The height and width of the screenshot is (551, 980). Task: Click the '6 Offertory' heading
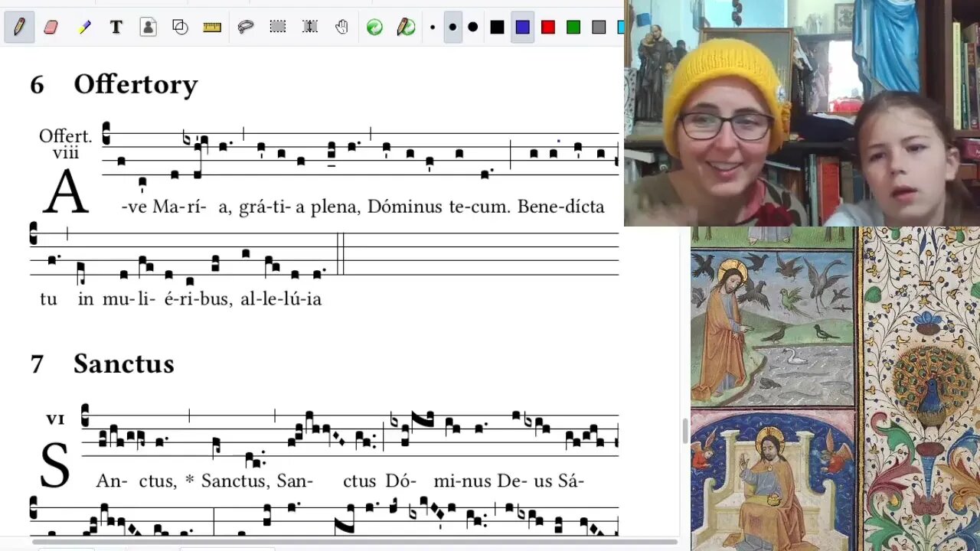tap(113, 84)
